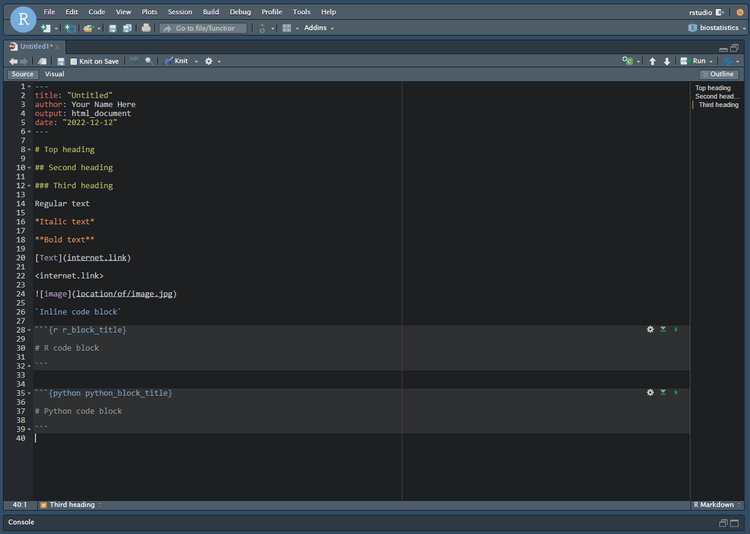
Task: Click the Publish document icon
Action: pos(728,61)
